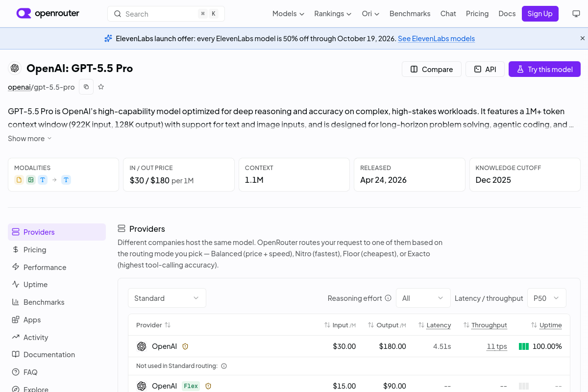Screen dimensions: 588x392
Task: Open the Rankings dropdown menu
Action: [333, 14]
